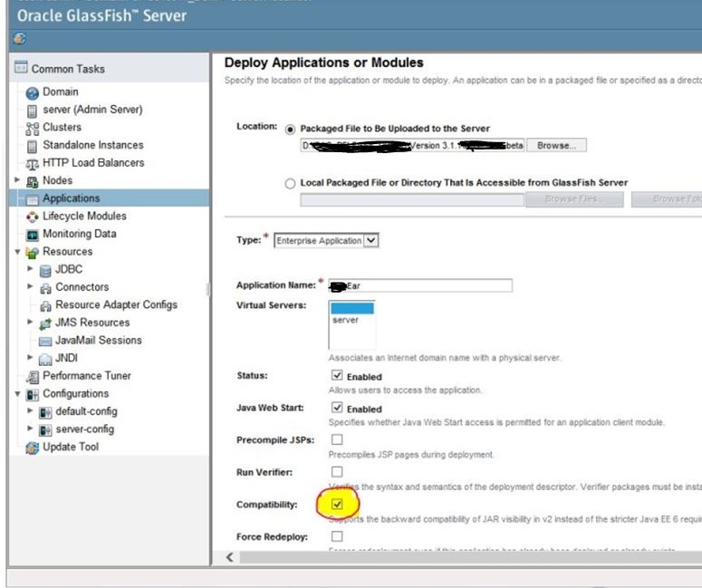Toggle the Status Enabled checkbox
The height and width of the screenshot is (588, 702).
pos(337,375)
